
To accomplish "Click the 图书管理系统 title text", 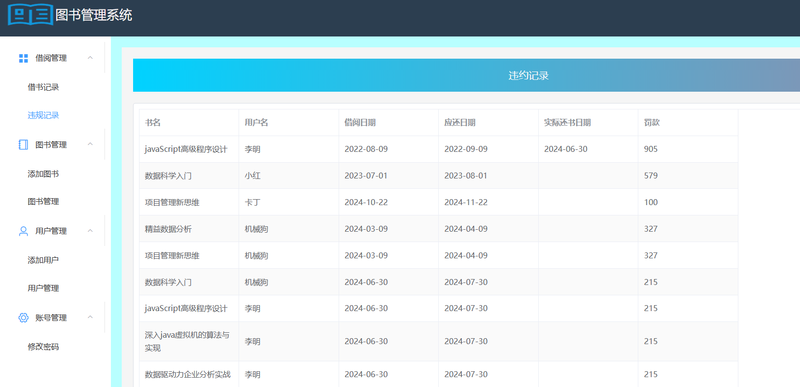I will 94,15.
